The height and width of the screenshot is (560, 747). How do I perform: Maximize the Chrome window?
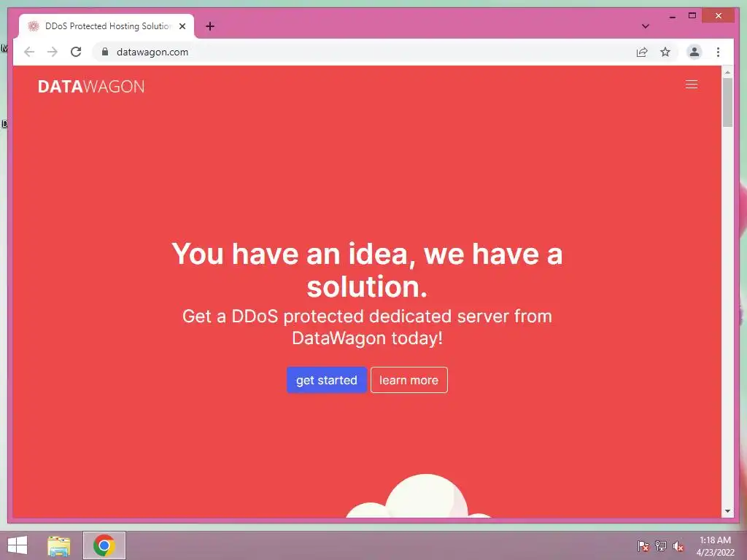click(692, 16)
